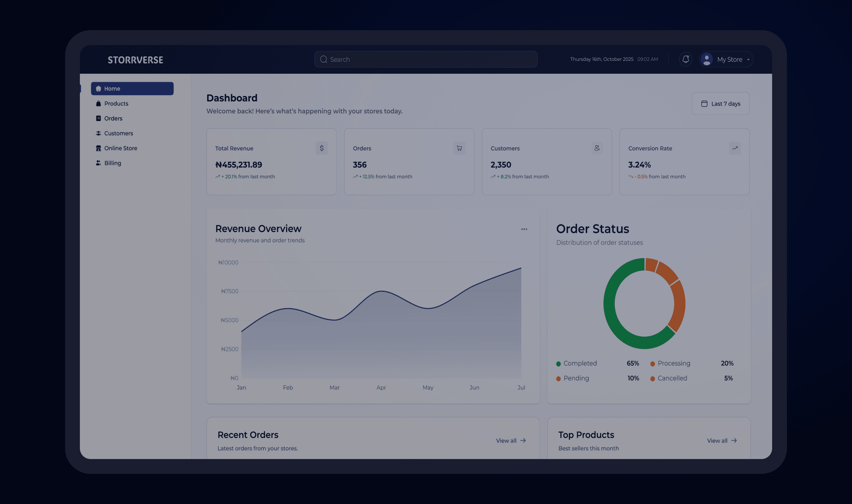Click the Orders list icon
852x504 pixels.
pos(99,118)
